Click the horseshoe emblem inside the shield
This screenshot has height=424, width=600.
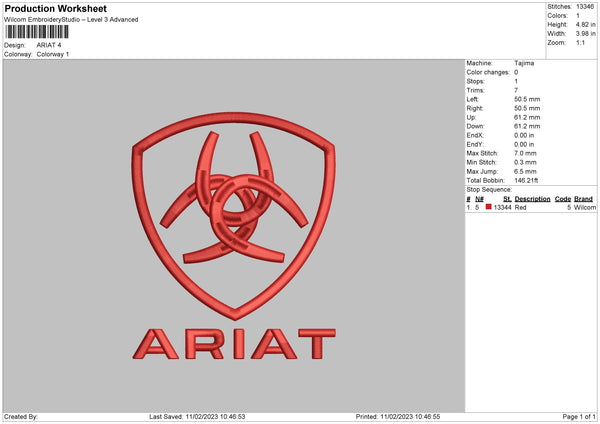(x=233, y=201)
